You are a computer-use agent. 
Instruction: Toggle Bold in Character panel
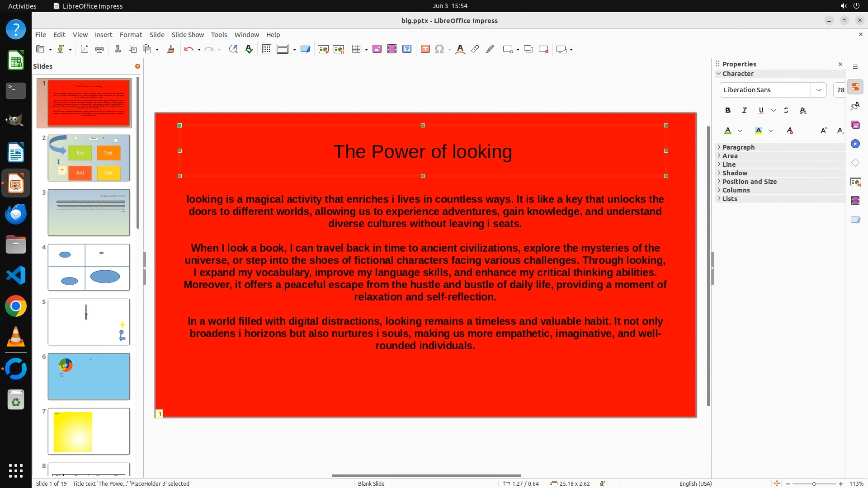728,110
